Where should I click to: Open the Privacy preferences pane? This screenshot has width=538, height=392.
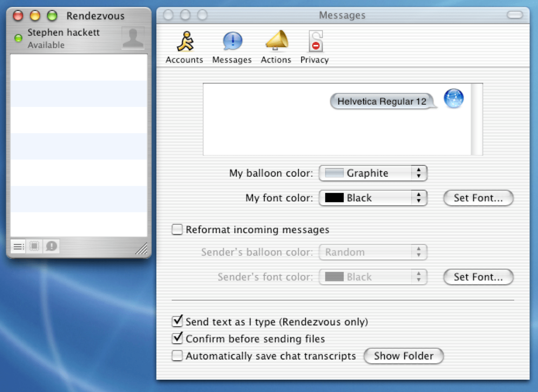(x=315, y=47)
